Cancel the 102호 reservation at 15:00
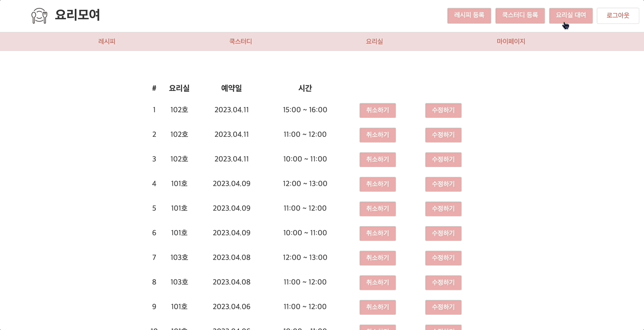 coord(377,110)
